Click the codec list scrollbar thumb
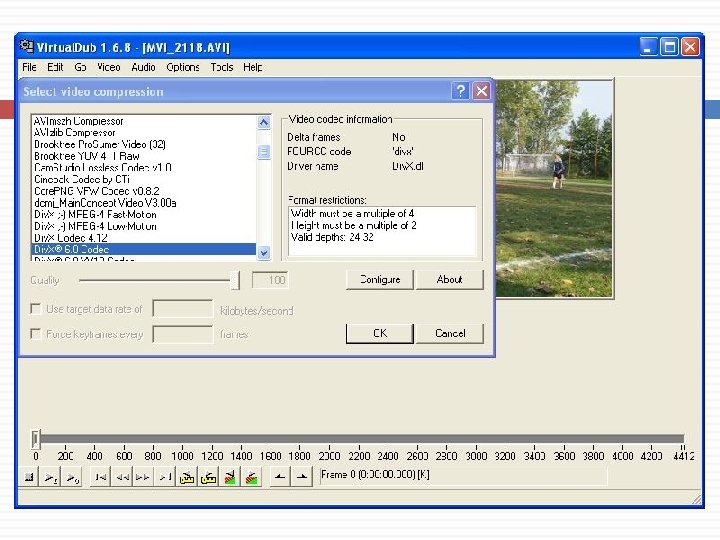 (x=264, y=152)
